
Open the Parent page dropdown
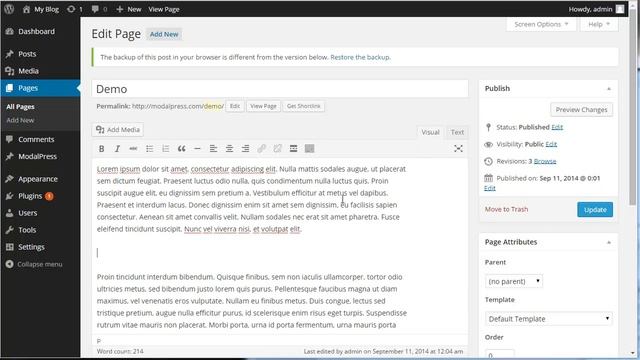[514, 281]
